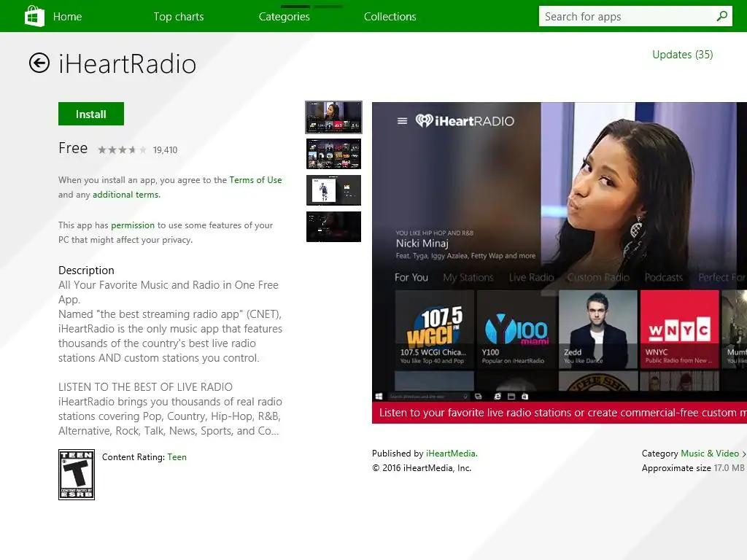The image size is (747, 560).
Task: Select the second screenshot thumbnail
Action: tap(333, 154)
